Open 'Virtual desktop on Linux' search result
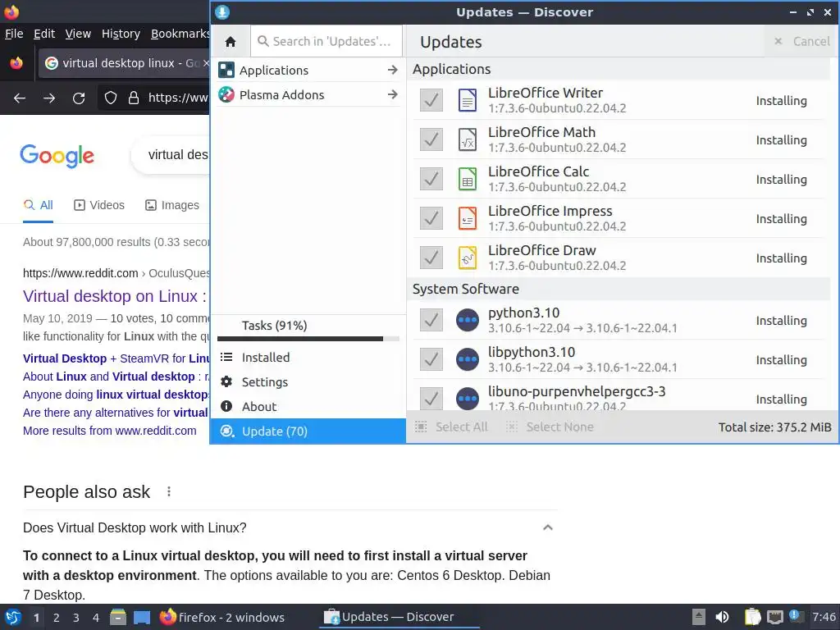Screen dimensions: 840x630 pyautogui.click(x=114, y=296)
